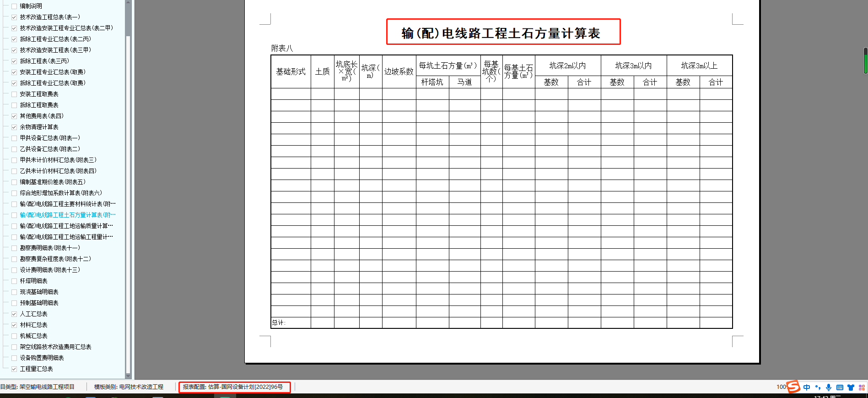Click the 附表八 label above the table
Image resolution: width=868 pixels, height=398 pixels.
click(282, 48)
